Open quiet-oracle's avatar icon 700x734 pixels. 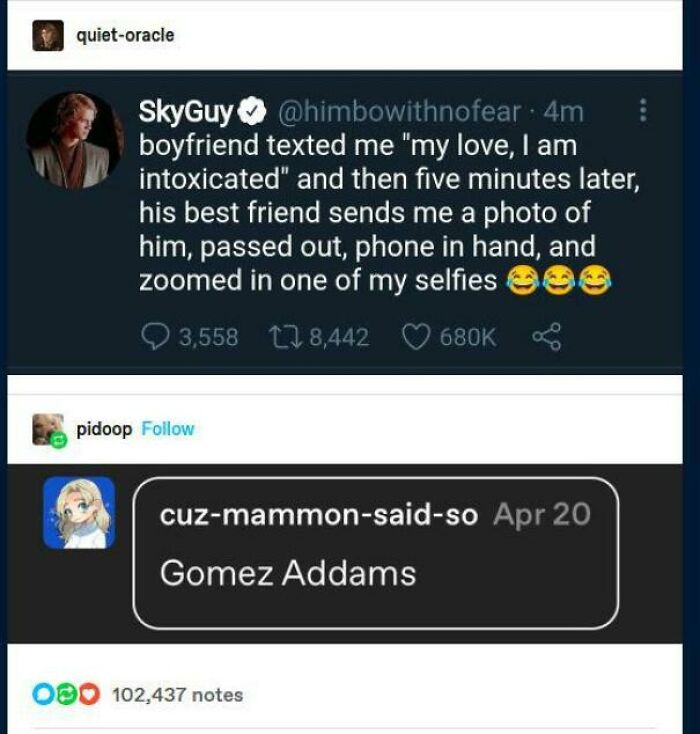click(x=47, y=36)
